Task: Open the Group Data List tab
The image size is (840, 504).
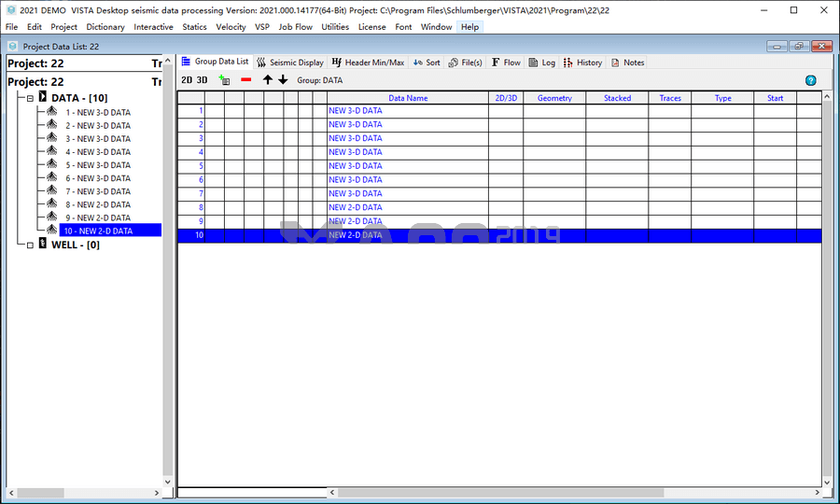Action: 216,62
